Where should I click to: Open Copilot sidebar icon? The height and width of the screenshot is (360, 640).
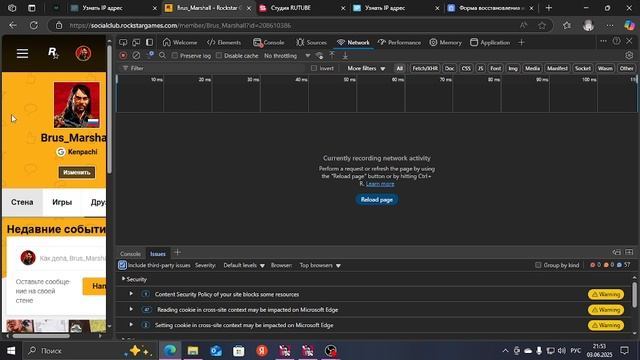coord(629,25)
